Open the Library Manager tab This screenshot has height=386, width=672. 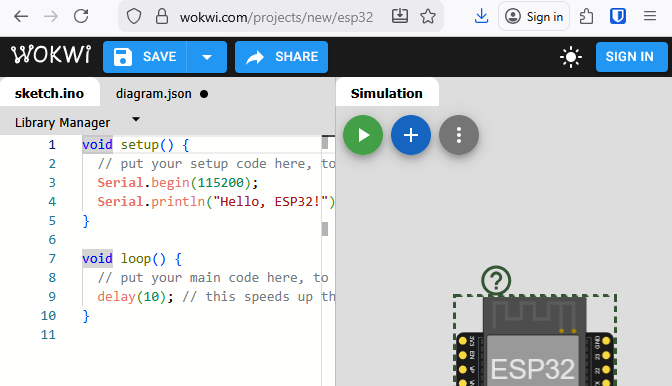pyautogui.click(x=63, y=123)
